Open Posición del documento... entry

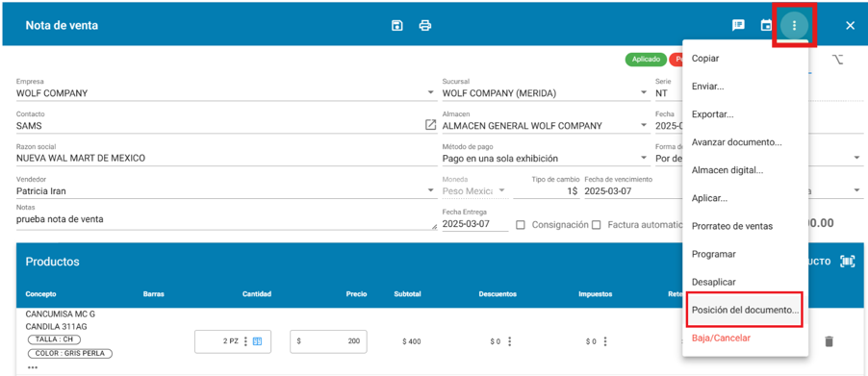pyautogui.click(x=746, y=310)
